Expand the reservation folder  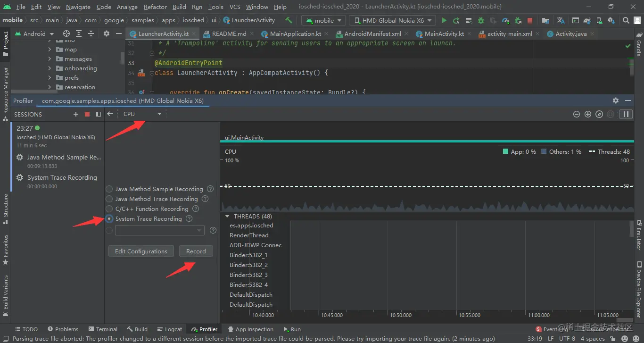(50, 87)
